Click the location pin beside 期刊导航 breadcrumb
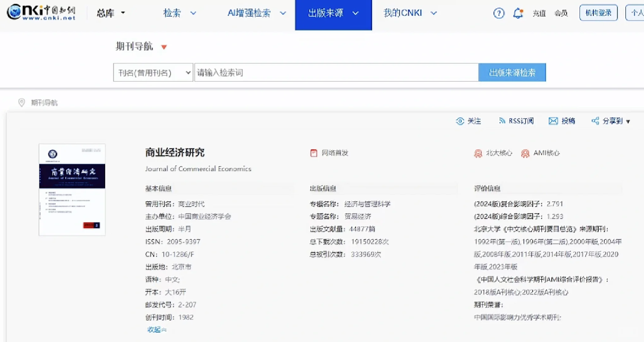This screenshot has height=342, width=644. (x=22, y=103)
